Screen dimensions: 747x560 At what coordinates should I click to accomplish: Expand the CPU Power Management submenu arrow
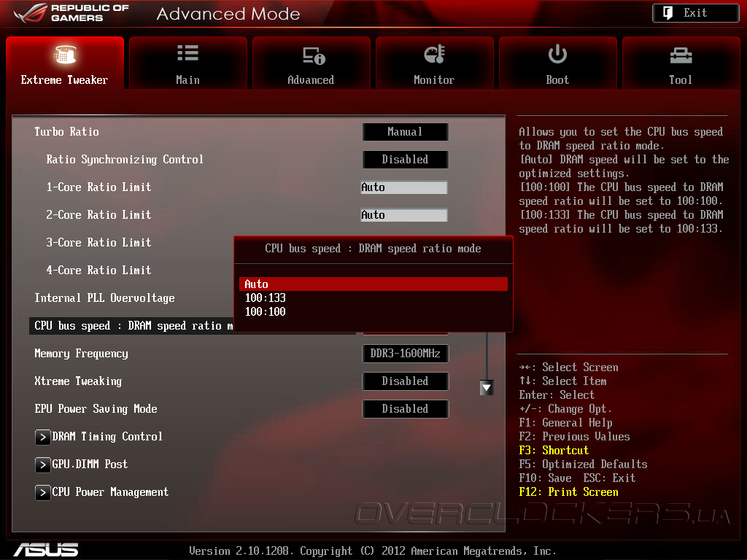(x=43, y=492)
